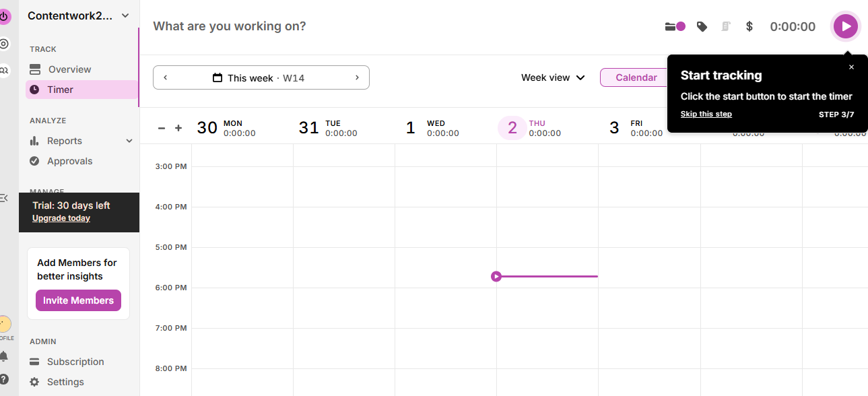The width and height of the screenshot is (868, 396).
Task: Open workspace Settings
Action: [x=65, y=382]
